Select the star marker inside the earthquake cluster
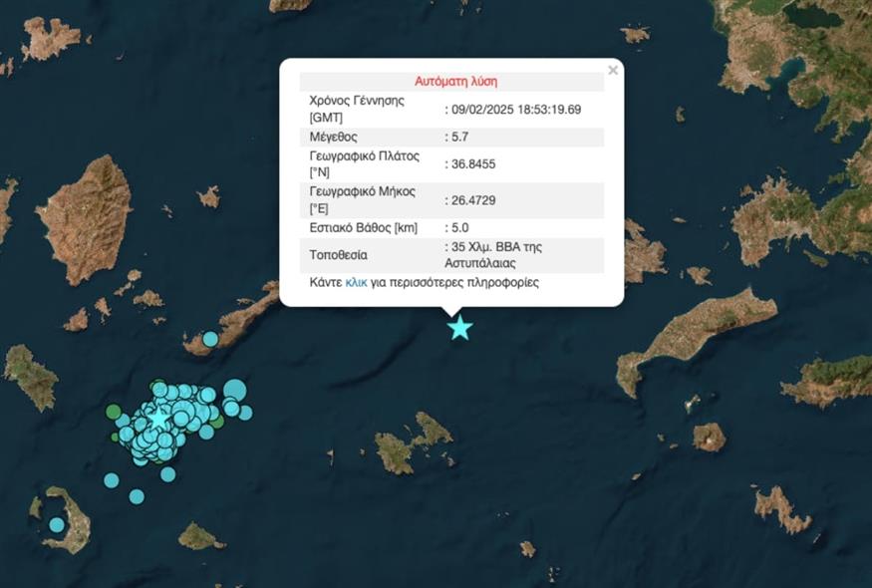872x588 pixels. (x=158, y=419)
